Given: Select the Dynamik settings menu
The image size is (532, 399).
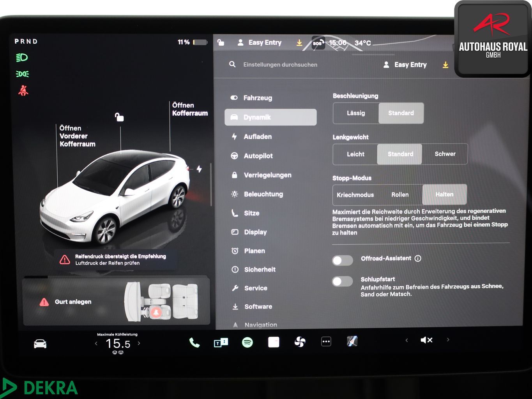Looking at the screenshot, I should 270,117.
